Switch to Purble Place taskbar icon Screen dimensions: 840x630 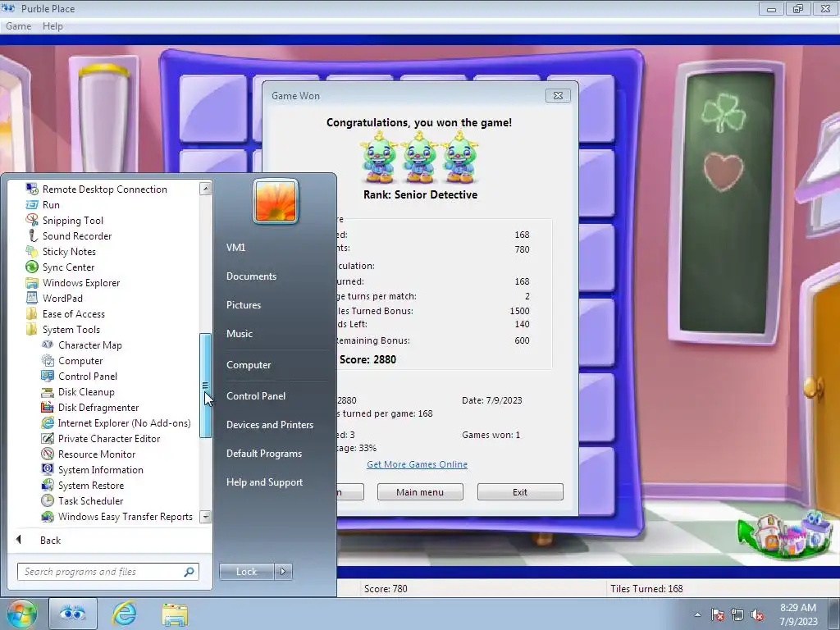(x=73, y=614)
